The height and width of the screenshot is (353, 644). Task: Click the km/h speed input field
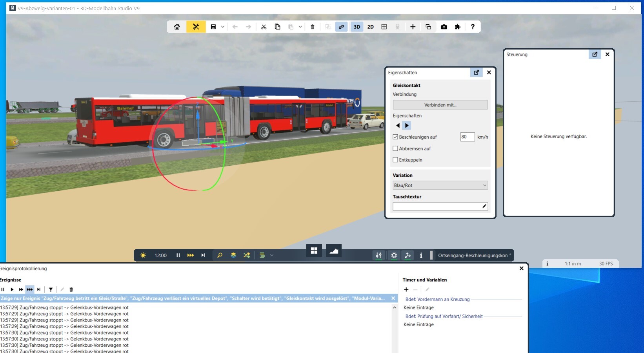pos(467,137)
